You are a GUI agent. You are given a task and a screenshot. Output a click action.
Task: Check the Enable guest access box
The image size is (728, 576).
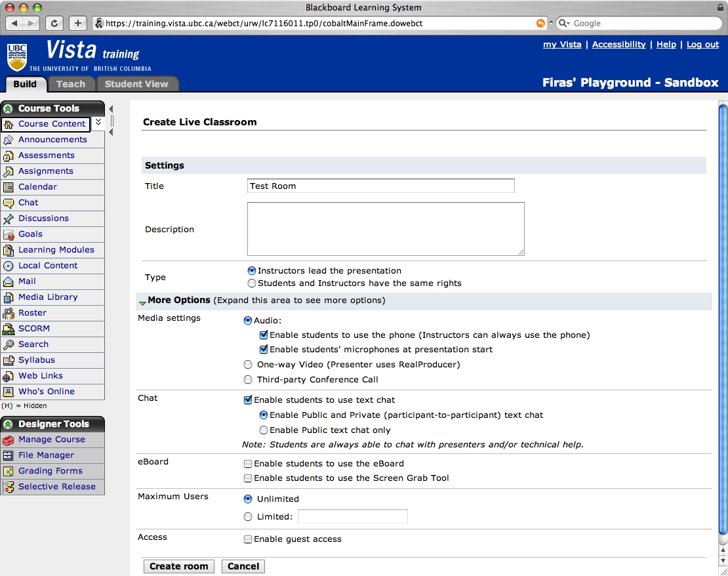pyautogui.click(x=248, y=539)
